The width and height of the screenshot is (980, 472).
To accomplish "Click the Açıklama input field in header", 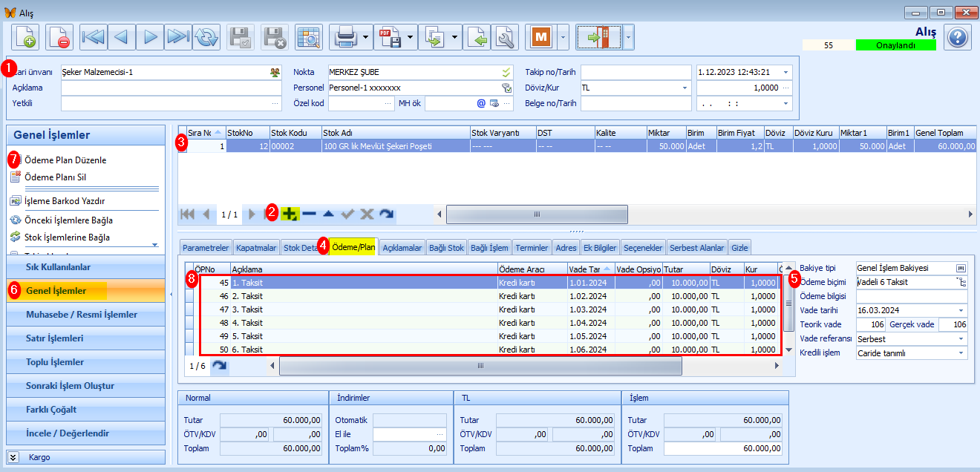I will coord(171,88).
